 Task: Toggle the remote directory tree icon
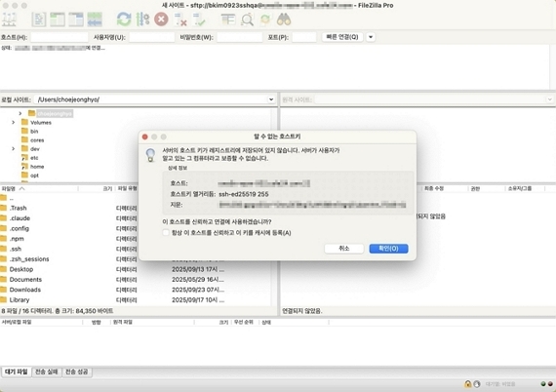[x=76, y=20]
